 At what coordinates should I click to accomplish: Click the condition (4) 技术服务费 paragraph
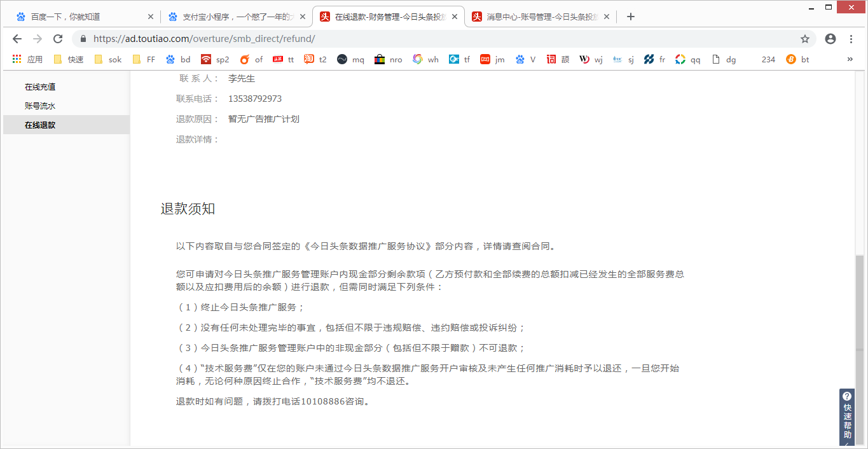click(427, 375)
